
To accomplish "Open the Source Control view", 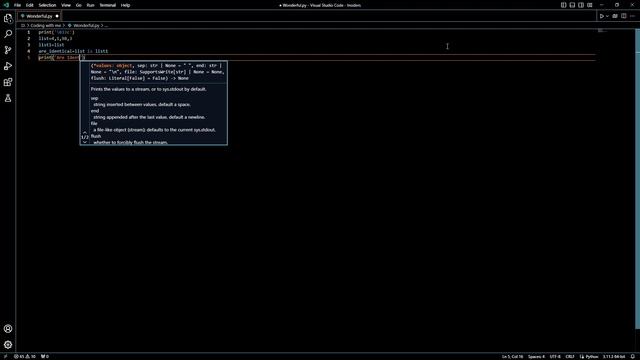I will coord(8,50).
